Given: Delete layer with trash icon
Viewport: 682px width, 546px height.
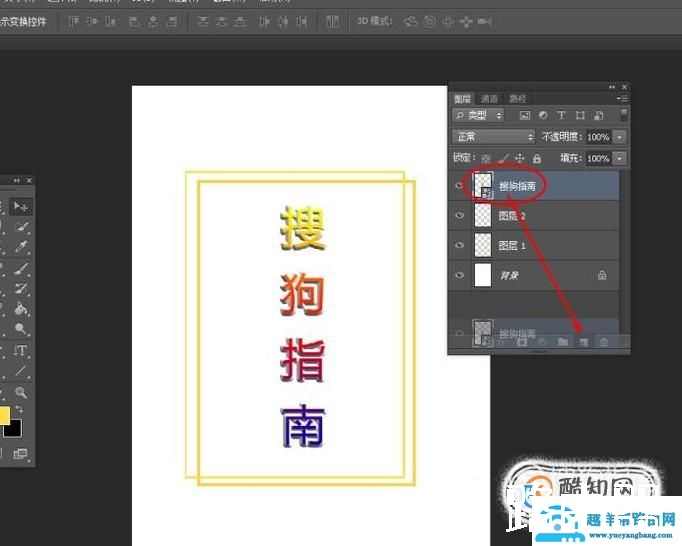Looking at the screenshot, I should click(x=604, y=342).
